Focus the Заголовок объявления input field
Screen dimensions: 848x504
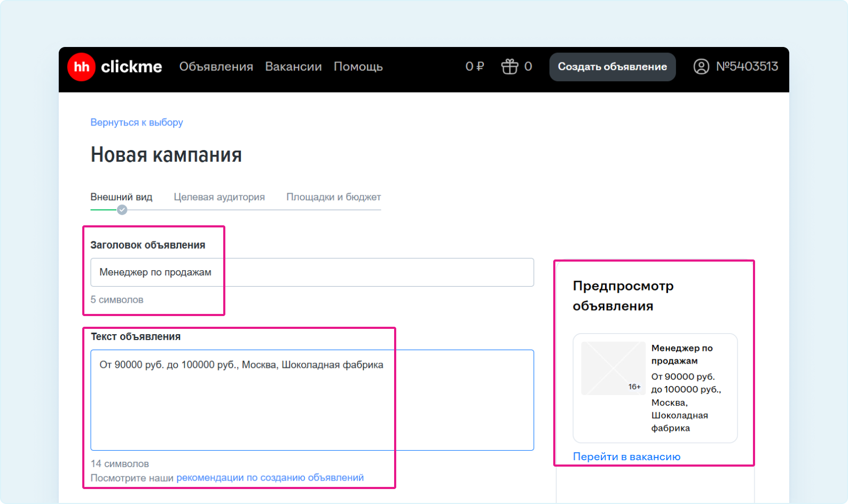tap(312, 272)
